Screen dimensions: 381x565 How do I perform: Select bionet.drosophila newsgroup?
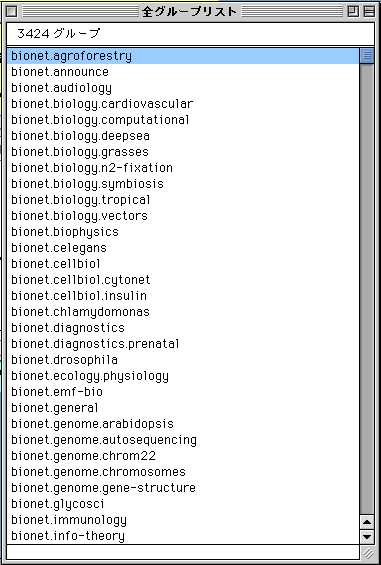tap(183, 360)
